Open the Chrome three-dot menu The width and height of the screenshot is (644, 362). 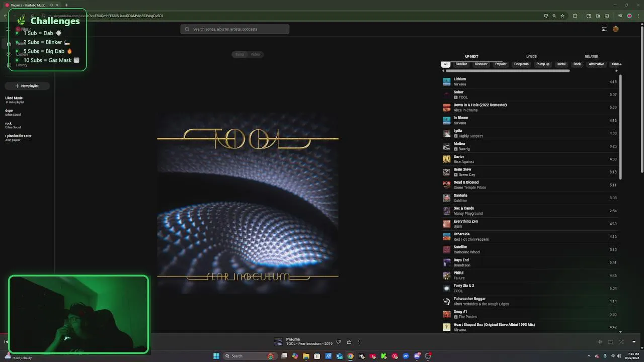(637, 16)
